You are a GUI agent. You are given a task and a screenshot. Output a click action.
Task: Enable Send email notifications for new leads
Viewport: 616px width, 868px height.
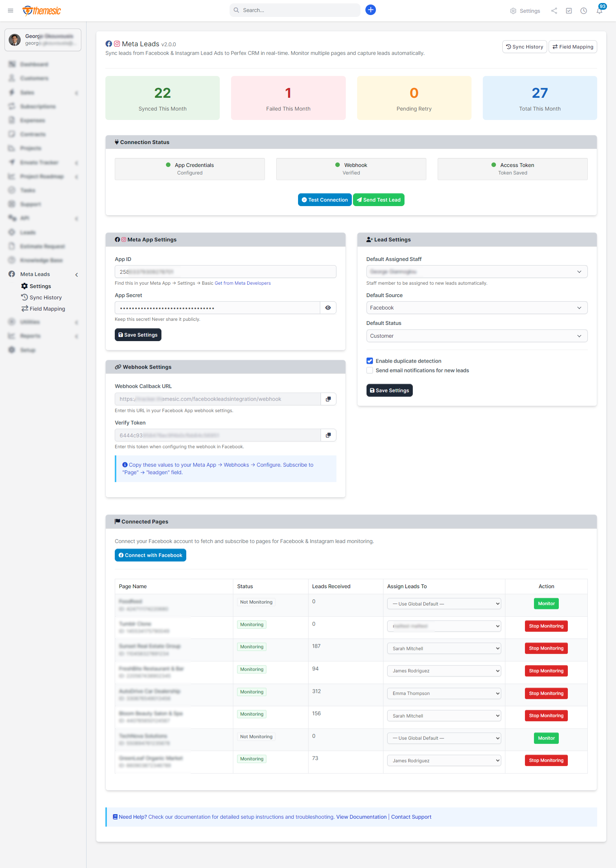pos(370,370)
